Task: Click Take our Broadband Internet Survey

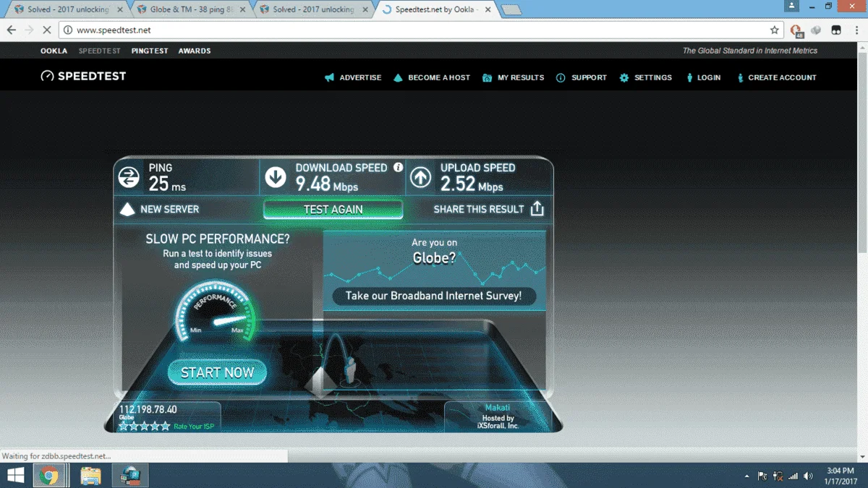Action: click(434, 296)
